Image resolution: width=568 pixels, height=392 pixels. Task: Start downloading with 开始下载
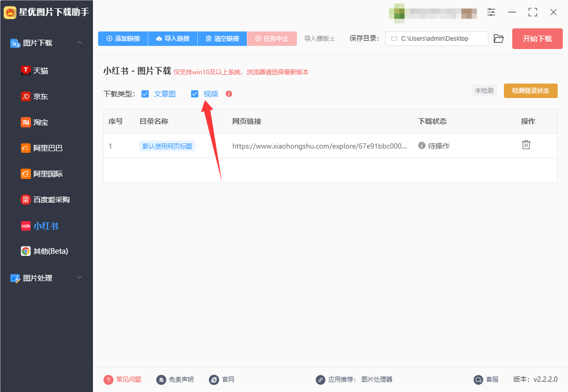[x=537, y=39]
